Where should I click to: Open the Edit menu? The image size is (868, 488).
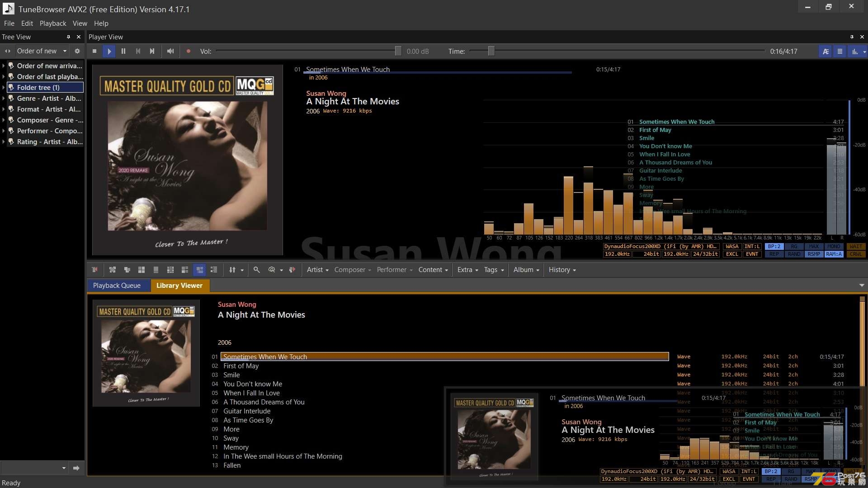[x=27, y=23]
